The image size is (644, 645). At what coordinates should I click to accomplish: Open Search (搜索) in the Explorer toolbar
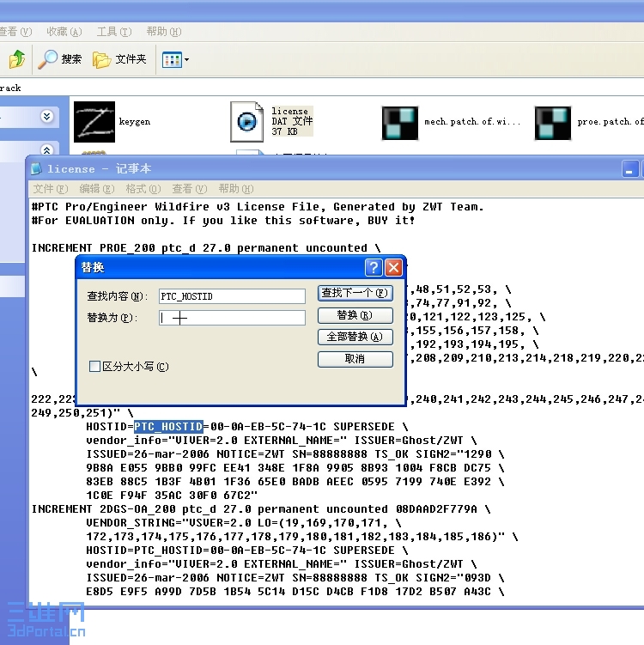pyautogui.click(x=60, y=59)
